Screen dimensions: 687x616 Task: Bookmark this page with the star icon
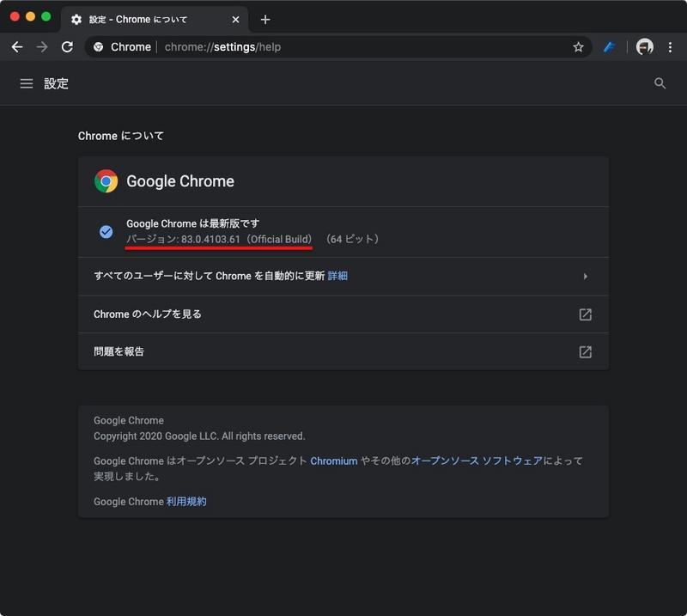coord(578,47)
